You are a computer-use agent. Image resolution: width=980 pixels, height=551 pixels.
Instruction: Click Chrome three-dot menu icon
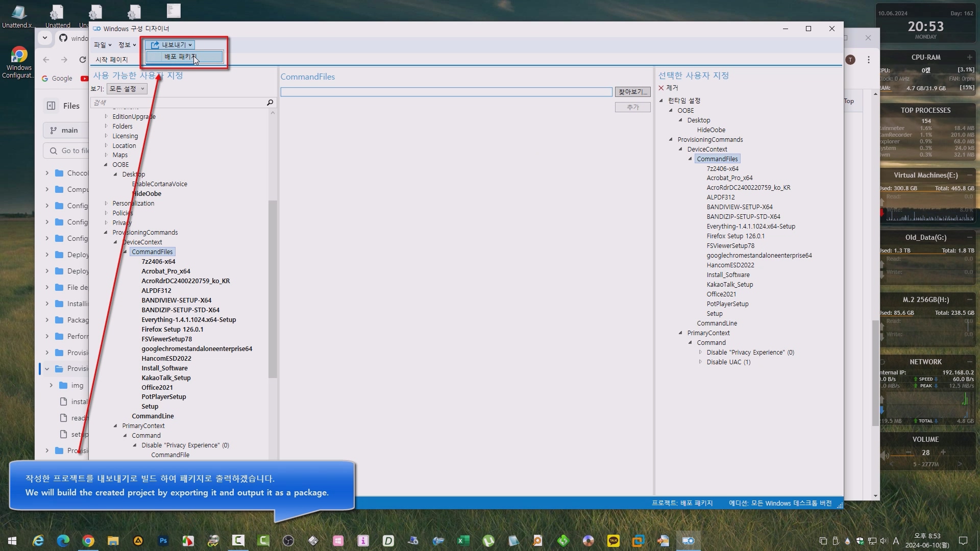coord(868,60)
